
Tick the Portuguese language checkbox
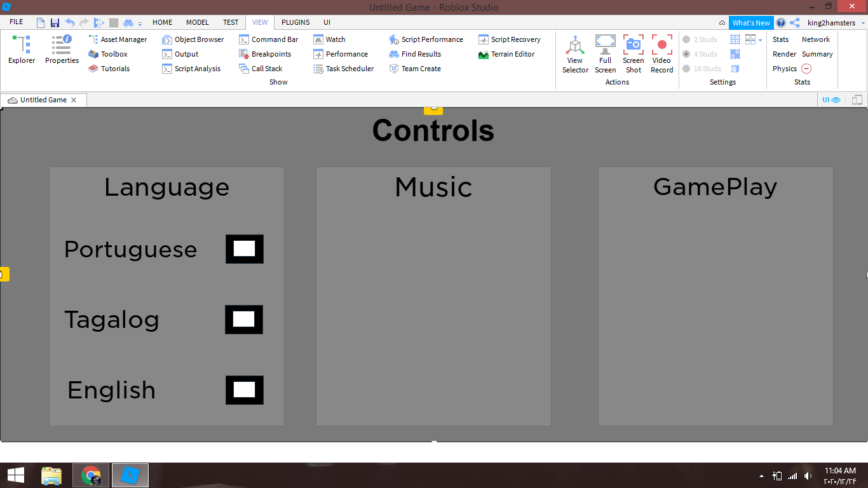point(245,249)
